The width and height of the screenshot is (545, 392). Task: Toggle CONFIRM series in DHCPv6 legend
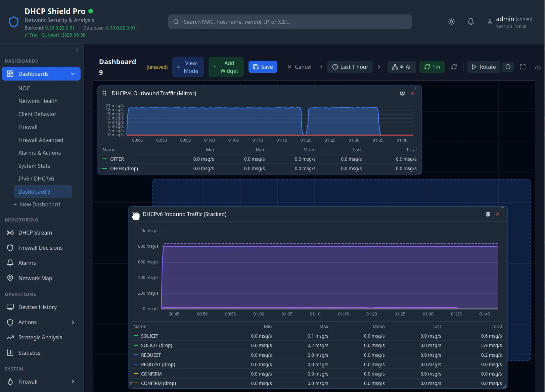click(151, 374)
